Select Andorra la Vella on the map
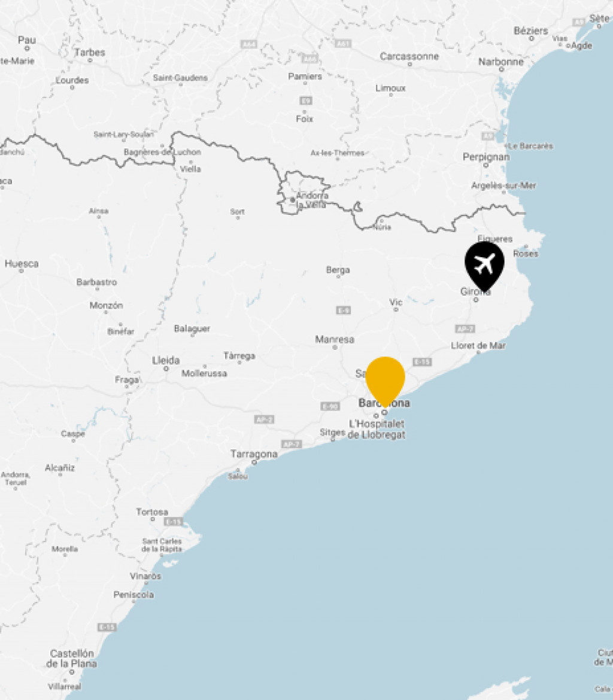The height and width of the screenshot is (700, 613). [312, 200]
